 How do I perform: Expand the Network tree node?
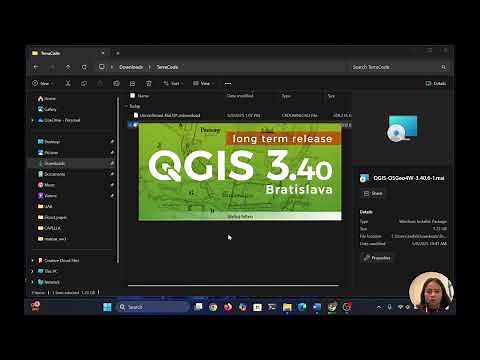(33, 282)
